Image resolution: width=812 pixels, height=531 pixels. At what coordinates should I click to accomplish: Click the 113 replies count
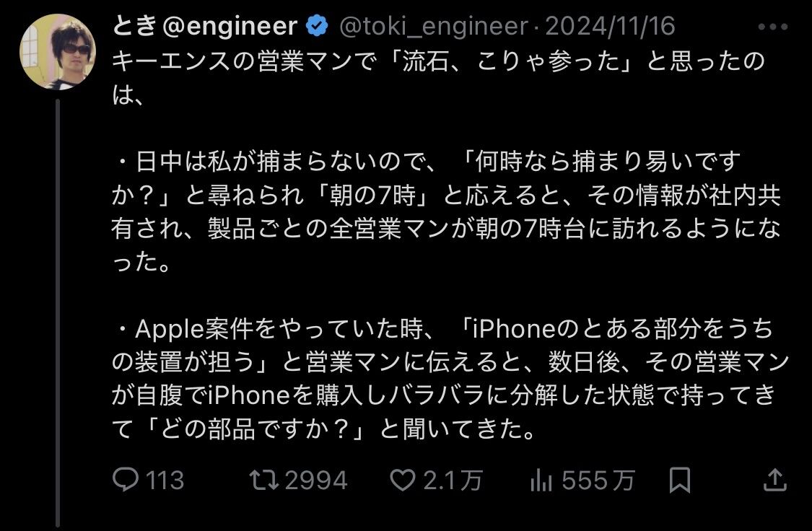[x=165, y=480]
